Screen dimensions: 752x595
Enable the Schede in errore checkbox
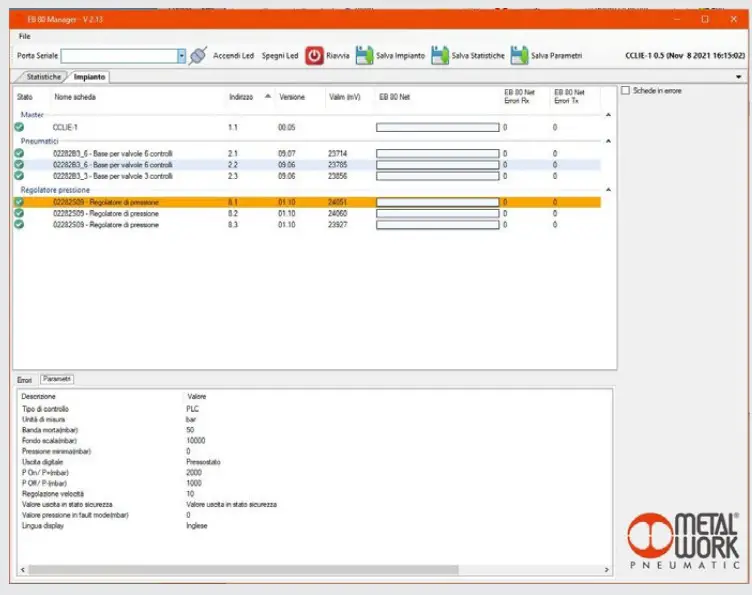click(x=625, y=91)
